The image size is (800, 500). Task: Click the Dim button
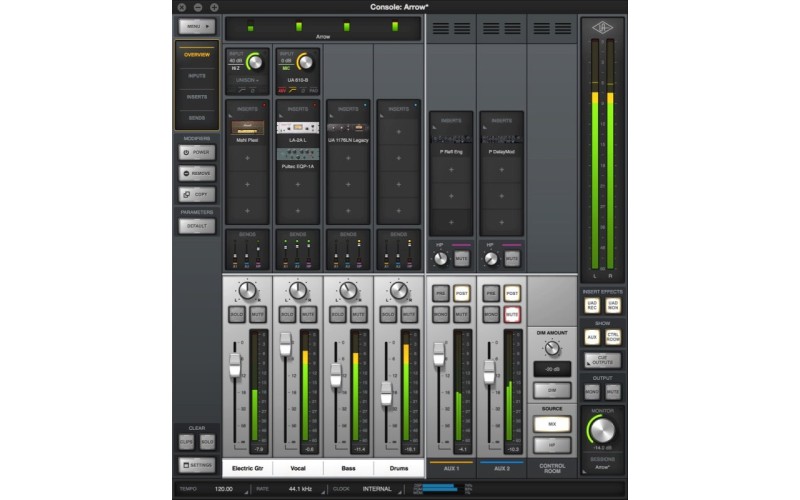tap(552, 390)
